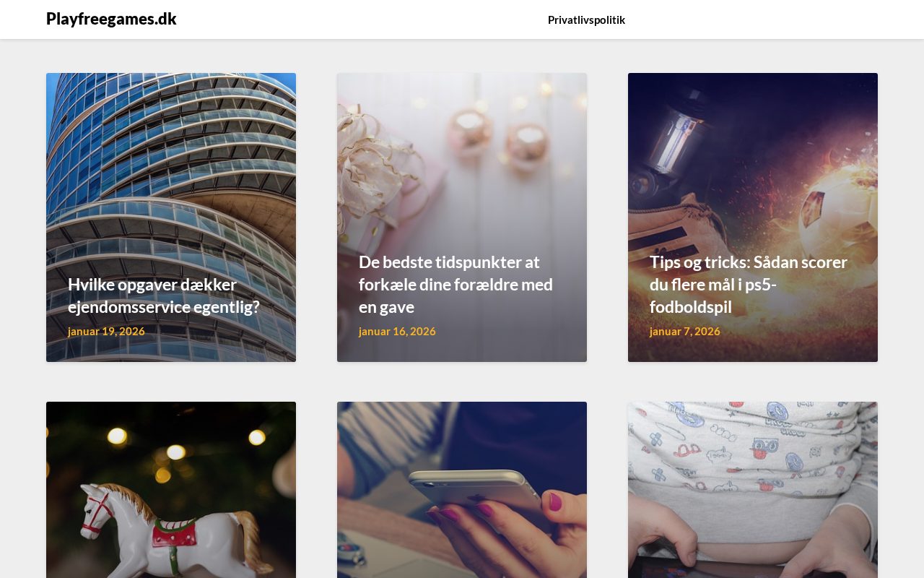Open the hand holding smartphone card
The width and height of the screenshot is (924, 578).
point(462,490)
